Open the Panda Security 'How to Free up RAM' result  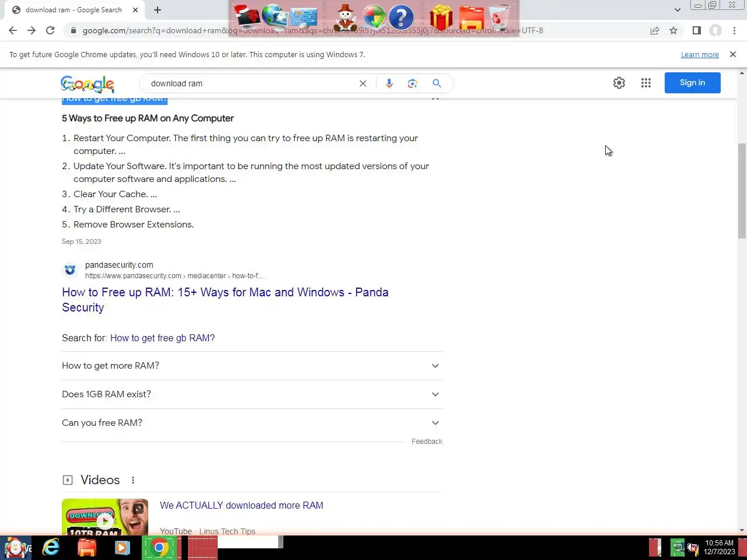point(225,300)
